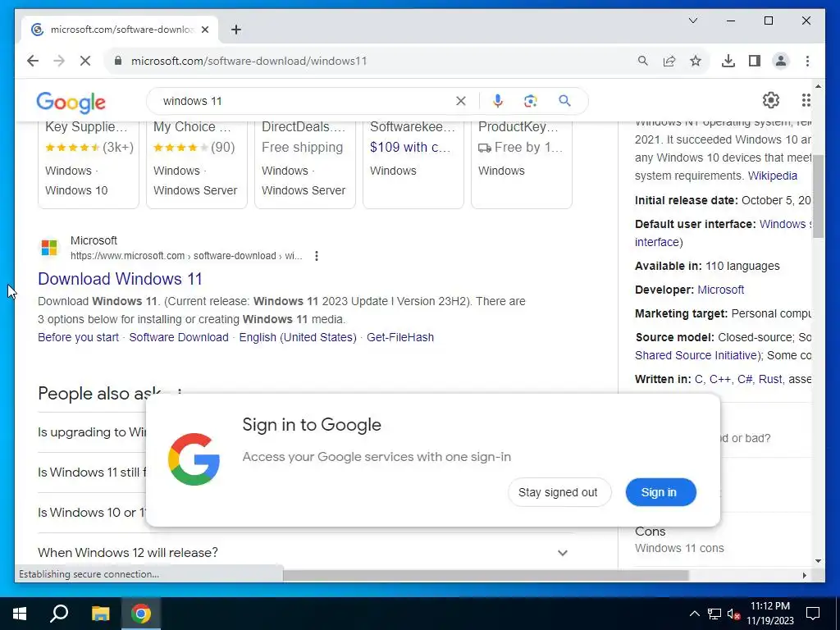The image size is (840, 630).
Task: Open the ProductKey... shopping card
Action: click(521, 164)
